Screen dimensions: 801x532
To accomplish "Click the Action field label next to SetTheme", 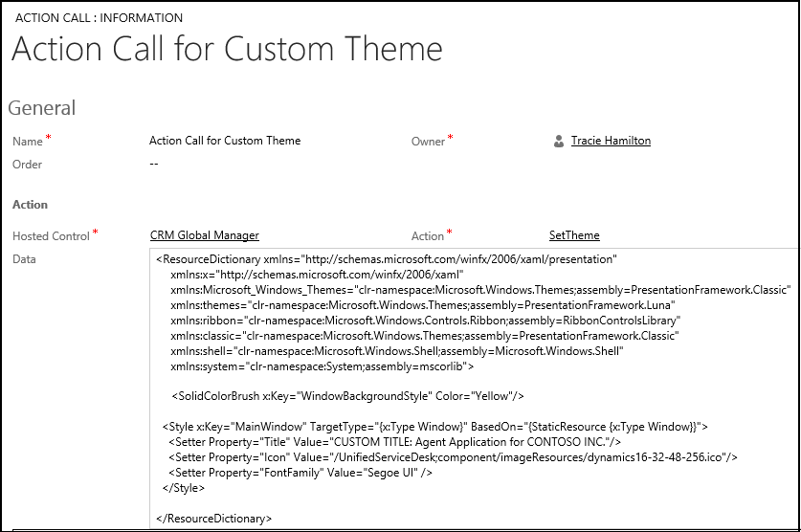I will point(428,236).
